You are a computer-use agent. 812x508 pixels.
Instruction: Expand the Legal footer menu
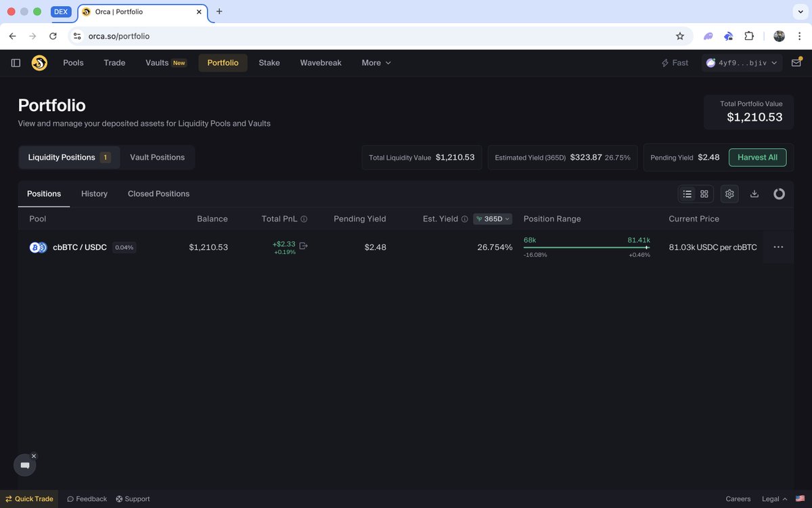click(x=774, y=499)
